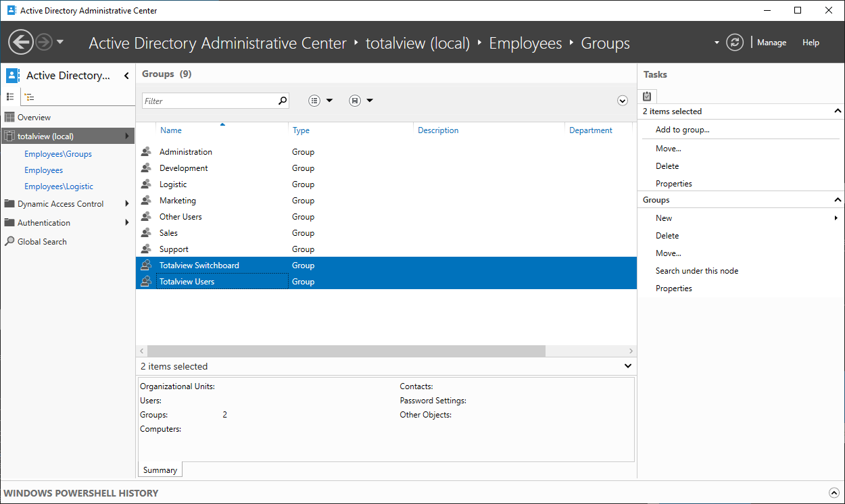This screenshot has height=504, width=845.
Task: Choose Search under this node
Action: tap(697, 271)
